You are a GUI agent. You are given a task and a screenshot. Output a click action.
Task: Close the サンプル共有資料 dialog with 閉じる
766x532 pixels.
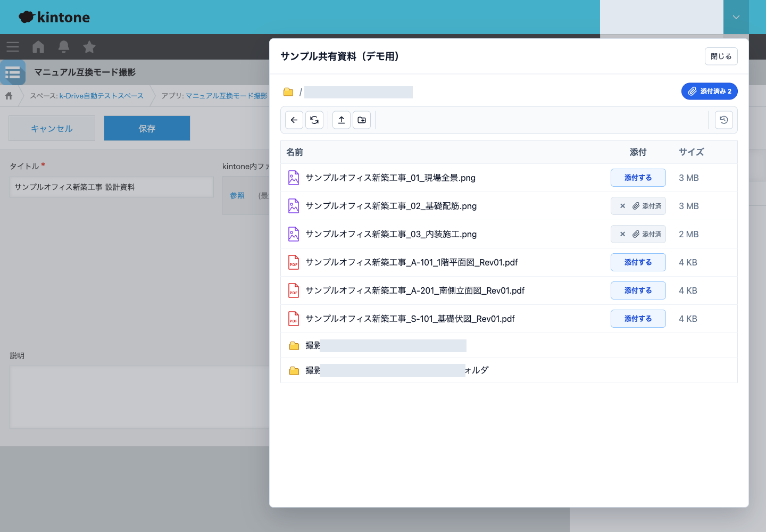click(x=721, y=56)
